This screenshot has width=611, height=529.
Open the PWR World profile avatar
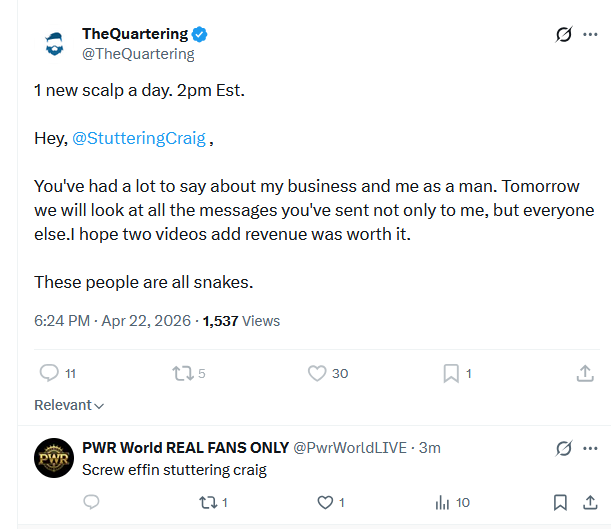coord(54,458)
